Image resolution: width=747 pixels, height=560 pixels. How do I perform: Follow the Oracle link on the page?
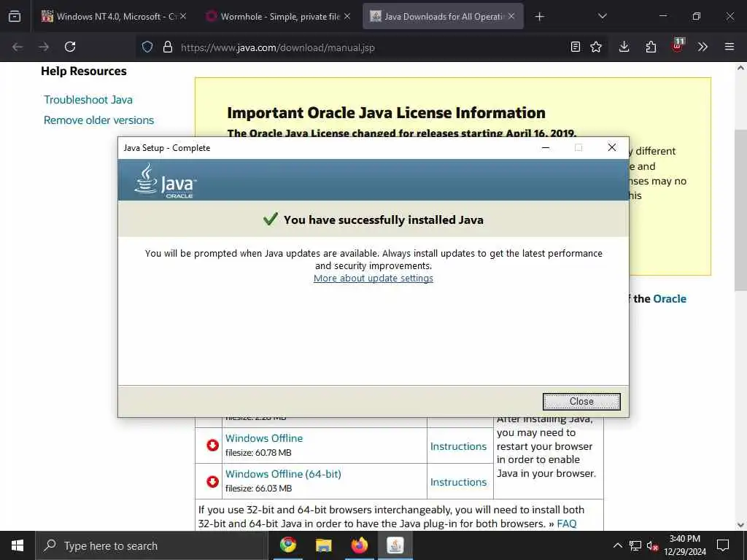(x=670, y=298)
